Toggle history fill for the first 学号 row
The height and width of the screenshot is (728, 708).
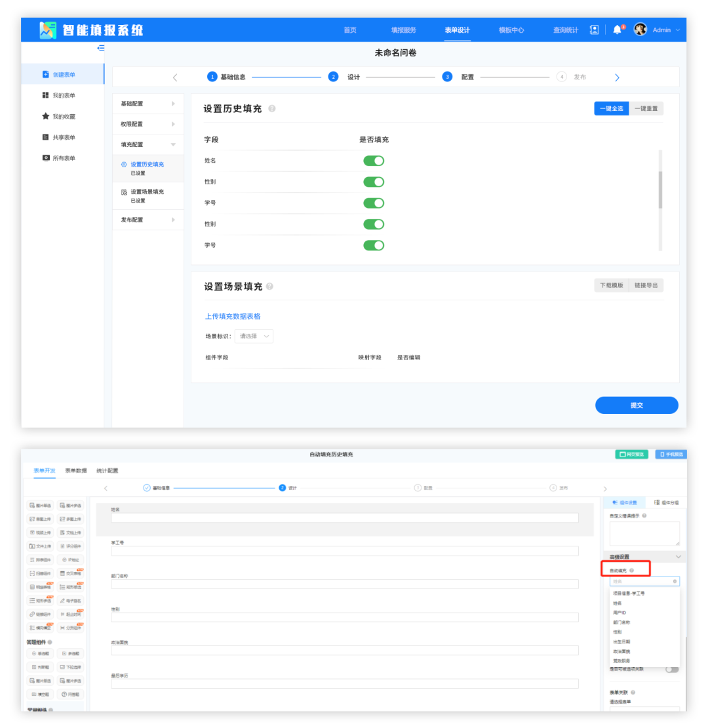[374, 203]
